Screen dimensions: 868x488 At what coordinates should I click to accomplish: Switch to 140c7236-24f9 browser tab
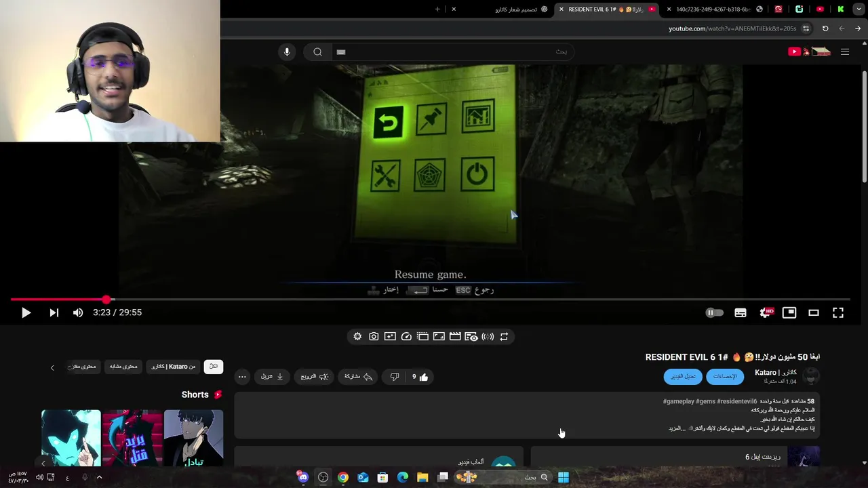point(712,9)
